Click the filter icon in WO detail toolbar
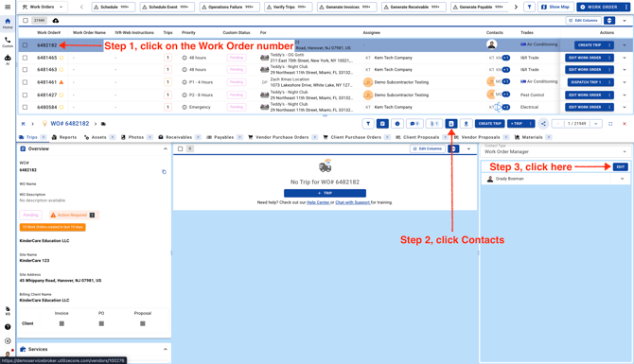Image resolution: width=634 pixels, height=364 pixels. (368, 124)
